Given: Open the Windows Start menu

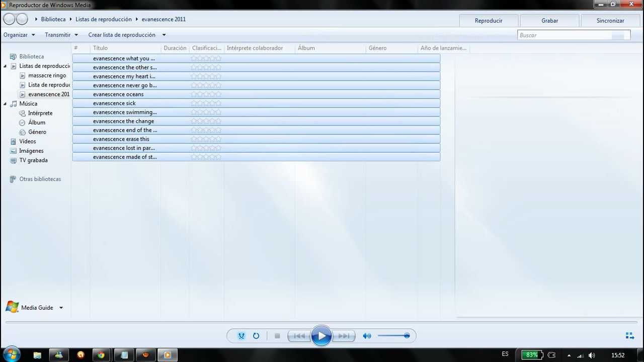Looking at the screenshot, I should 11,354.
